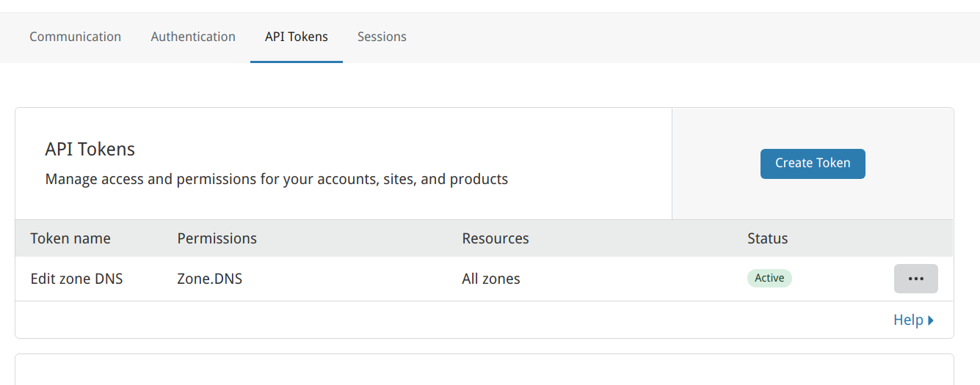Click the API Tokens section heading
The width and height of the screenshot is (980, 385).
(90, 150)
